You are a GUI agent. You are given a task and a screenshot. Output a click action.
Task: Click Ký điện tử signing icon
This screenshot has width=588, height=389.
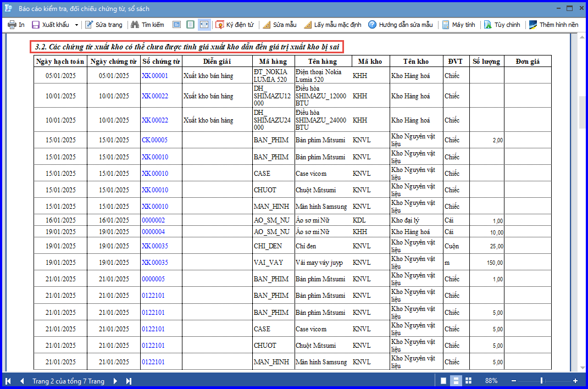[220, 25]
